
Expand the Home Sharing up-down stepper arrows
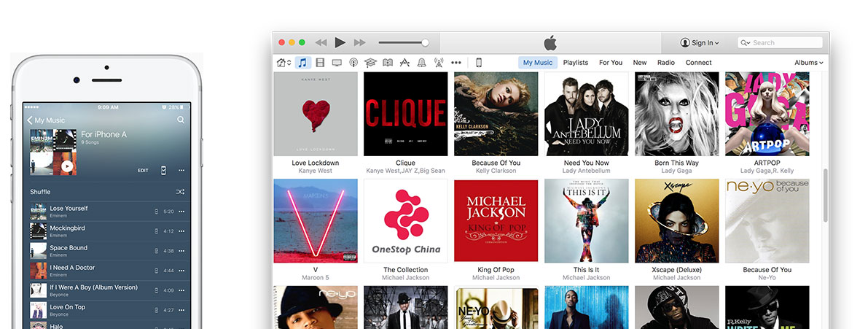tap(289, 63)
